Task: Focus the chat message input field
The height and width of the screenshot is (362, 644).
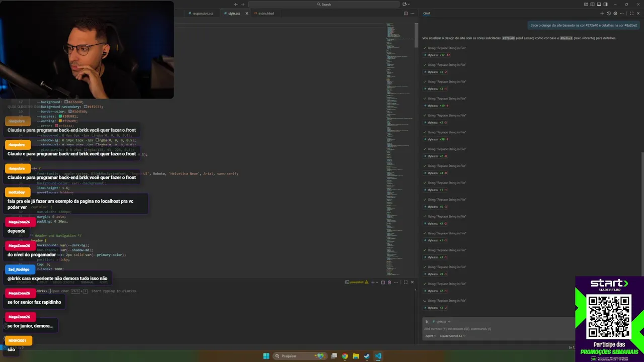Action: tap(498, 329)
